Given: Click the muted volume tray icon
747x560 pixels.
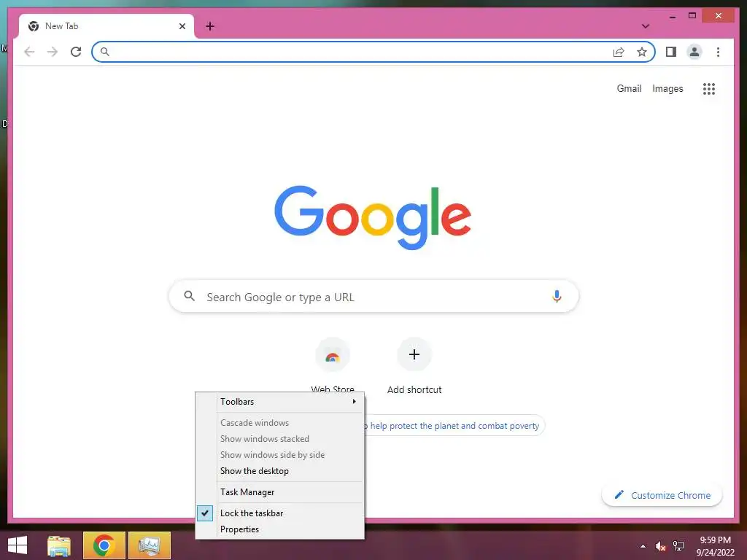Looking at the screenshot, I should click(660, 546).
